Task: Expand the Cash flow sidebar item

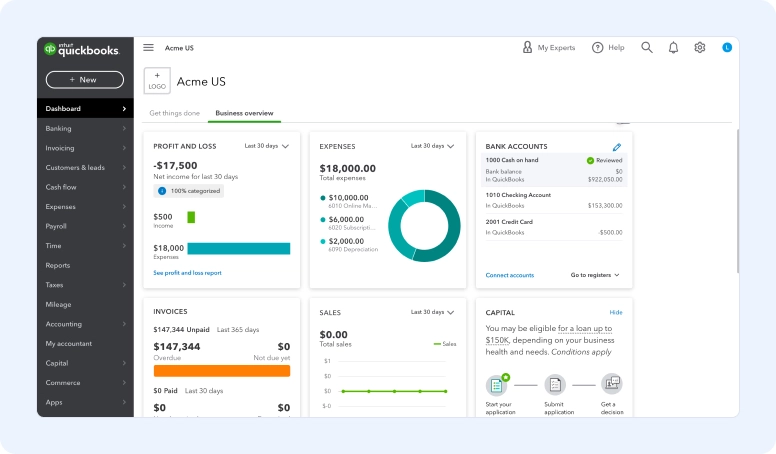Action: point(85,187)
